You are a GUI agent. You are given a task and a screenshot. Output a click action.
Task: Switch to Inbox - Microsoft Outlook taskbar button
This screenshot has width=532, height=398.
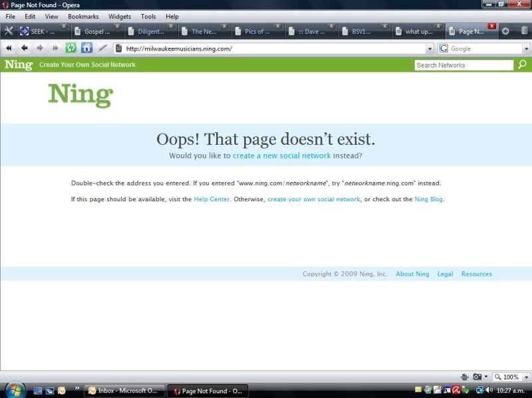pyautogui.click(x=124, y=391)
